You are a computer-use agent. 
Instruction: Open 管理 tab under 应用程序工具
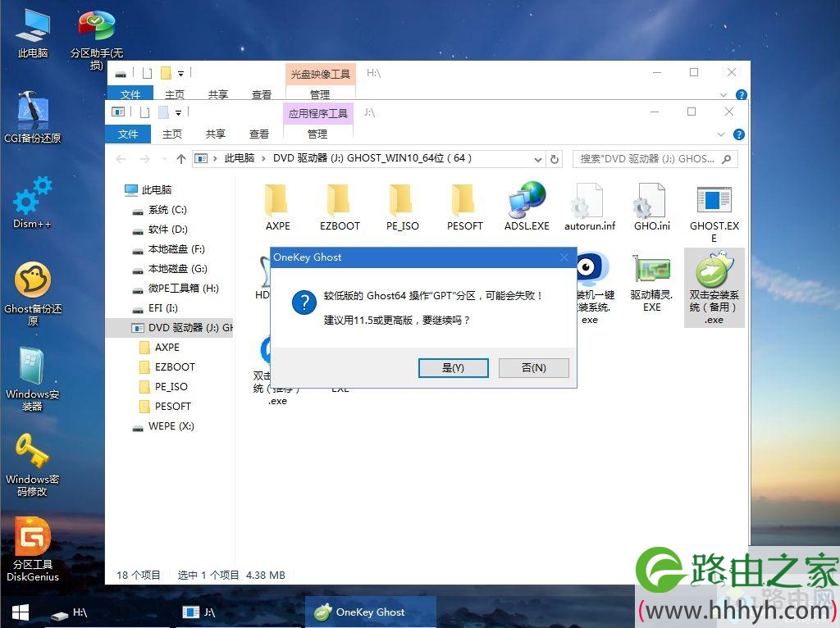317,134
